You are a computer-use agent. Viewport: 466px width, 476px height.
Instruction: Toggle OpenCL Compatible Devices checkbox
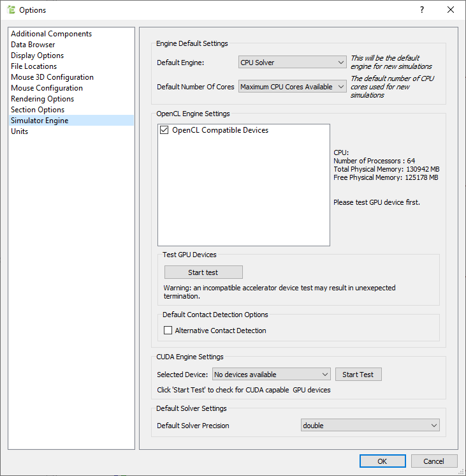pyautogui.click(x=164, y=130)
